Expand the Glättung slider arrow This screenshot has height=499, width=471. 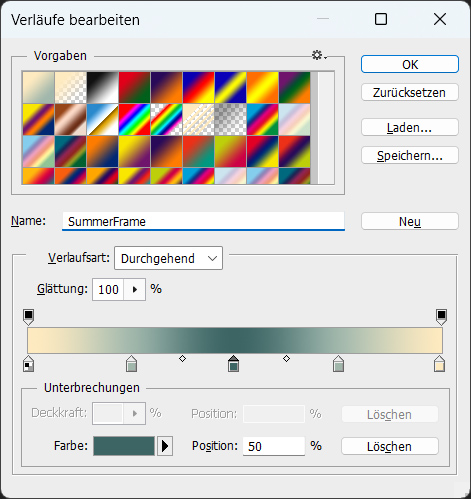coord(135,289)
